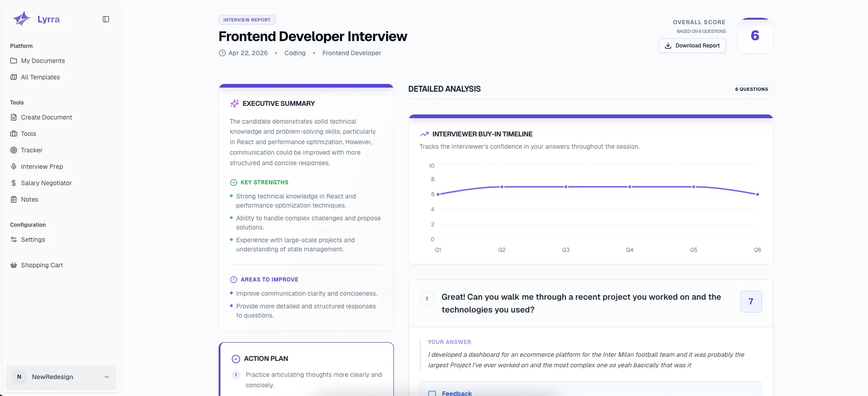The width and height of the screenshot is (868, 396).
Task: Click the question number 1 circle
Action: [x=427, y=299]
